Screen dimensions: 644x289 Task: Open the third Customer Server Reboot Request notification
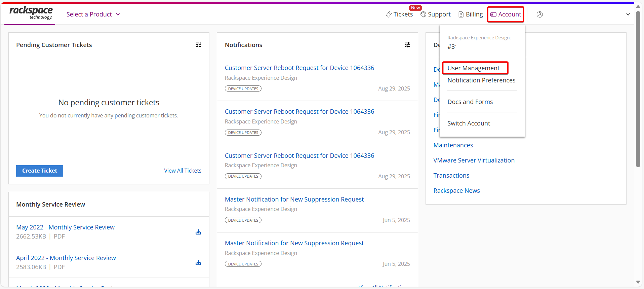[x=299, y=156]
